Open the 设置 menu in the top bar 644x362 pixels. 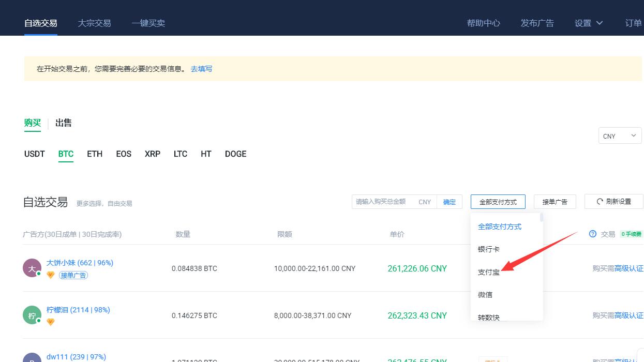pos(588,23)
